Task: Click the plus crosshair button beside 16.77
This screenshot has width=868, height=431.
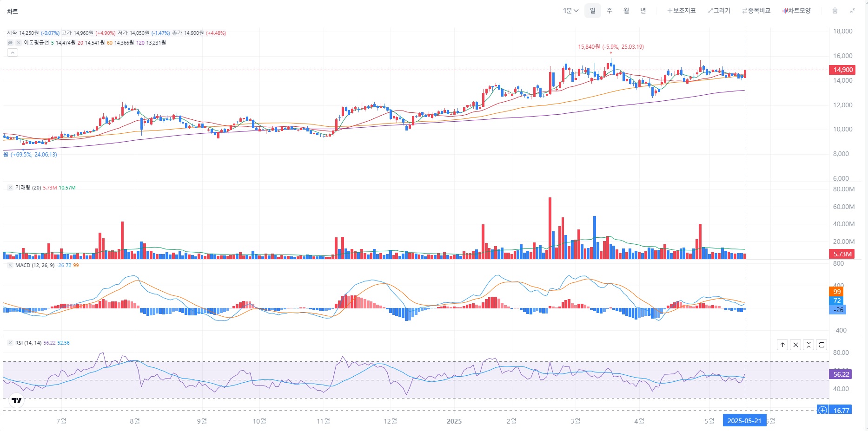Action: point(823,410)
